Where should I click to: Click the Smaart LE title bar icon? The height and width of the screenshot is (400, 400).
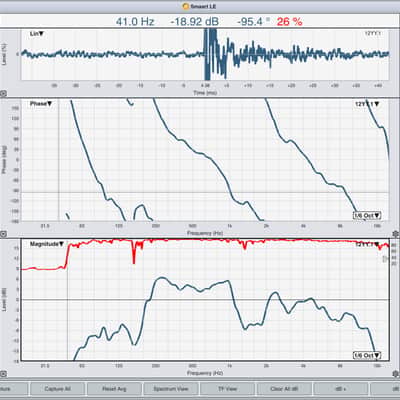186,6
